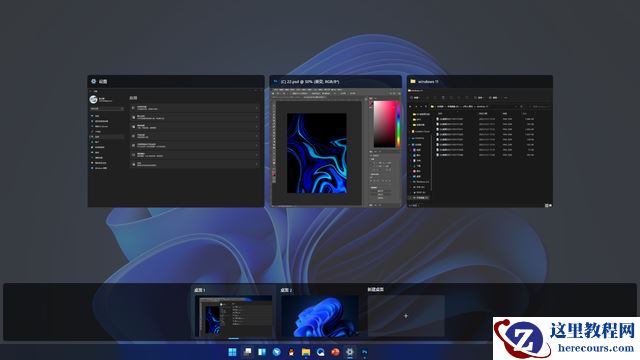640x360 pixels.
Task: Open the blue-ring browser taskbar icon
Action: tap(321, 352)
